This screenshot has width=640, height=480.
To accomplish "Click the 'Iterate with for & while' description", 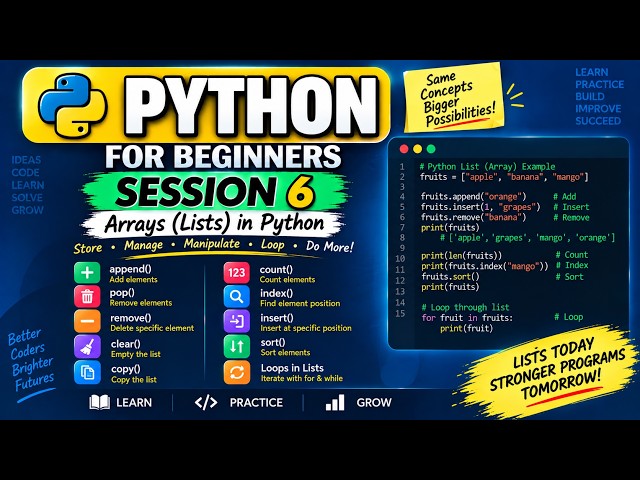I will 302,378.
